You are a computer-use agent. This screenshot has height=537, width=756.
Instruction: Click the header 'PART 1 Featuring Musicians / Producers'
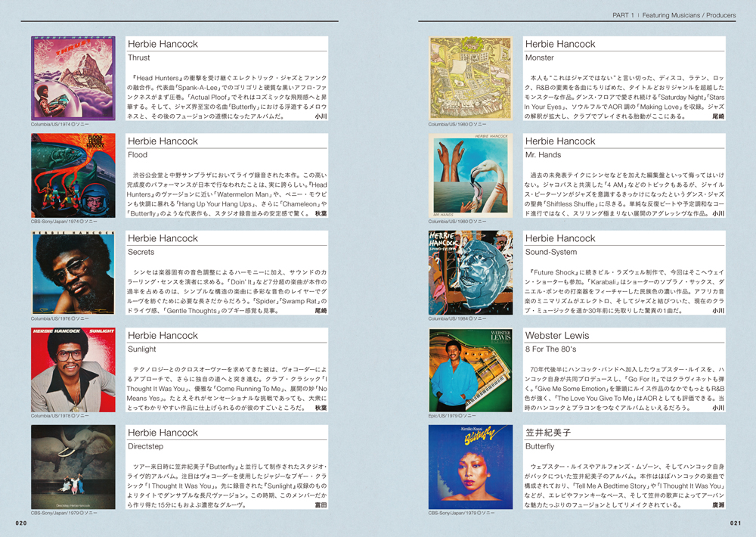tap(674, 15)
